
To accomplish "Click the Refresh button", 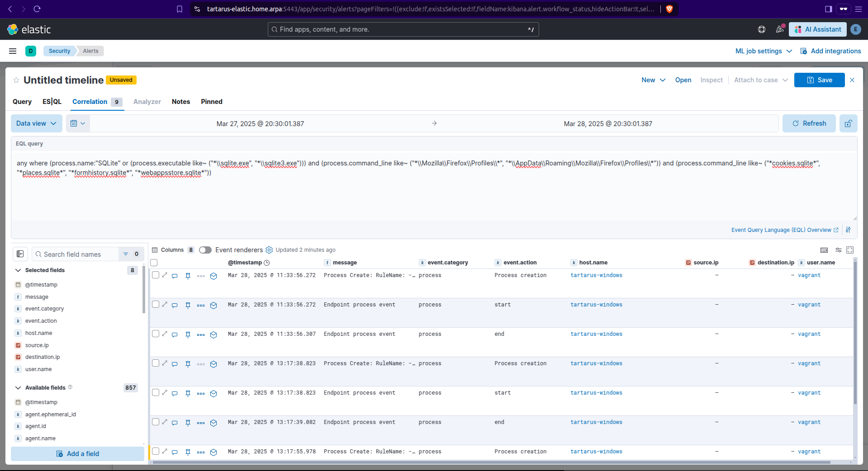I will (x=809, y=123).
